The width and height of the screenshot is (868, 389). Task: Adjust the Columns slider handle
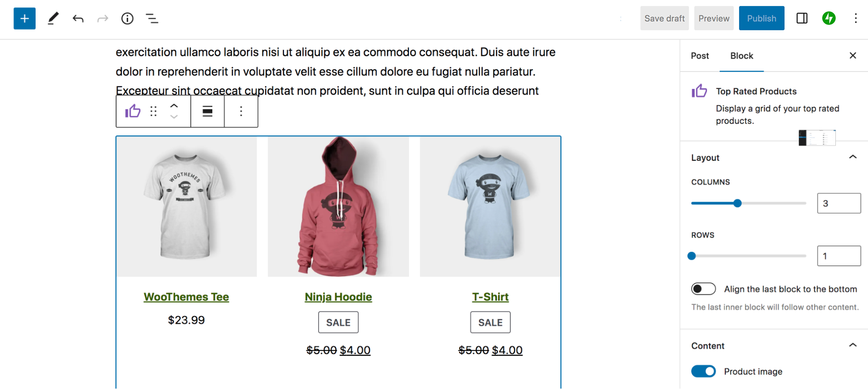pyautogui.click(x=737, y=203)
